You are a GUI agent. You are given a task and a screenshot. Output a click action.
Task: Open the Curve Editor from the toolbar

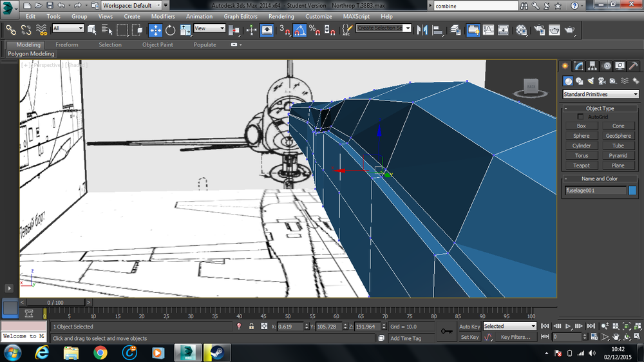488,30
